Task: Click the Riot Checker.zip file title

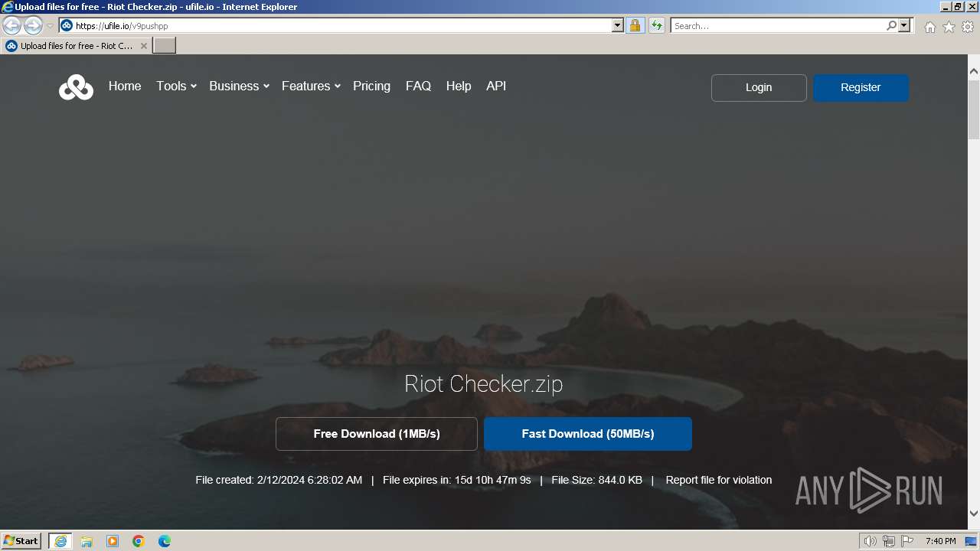Action: [484, 383]
